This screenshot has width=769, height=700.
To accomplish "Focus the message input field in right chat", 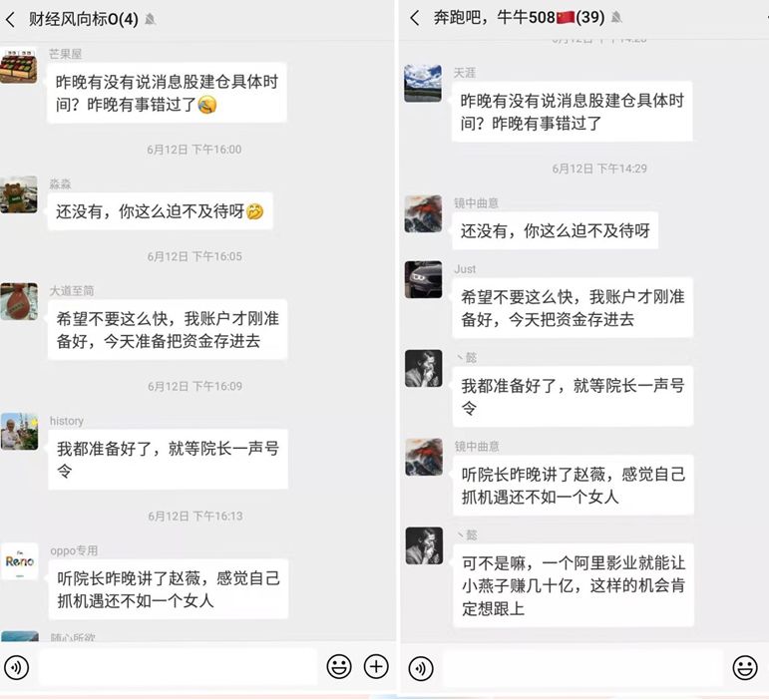I will point(582,668).
